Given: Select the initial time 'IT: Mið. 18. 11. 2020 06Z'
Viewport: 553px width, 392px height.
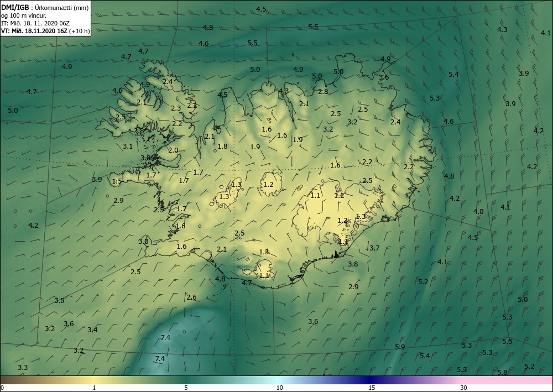Looking at the screenshot, I should coord(35,23).
